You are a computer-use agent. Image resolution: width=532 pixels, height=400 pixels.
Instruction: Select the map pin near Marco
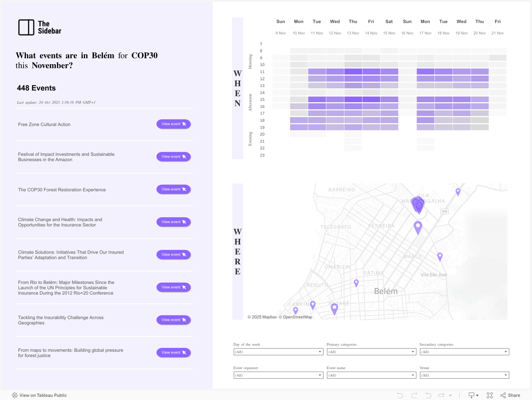pyautogui.click(x=440, y=256)
